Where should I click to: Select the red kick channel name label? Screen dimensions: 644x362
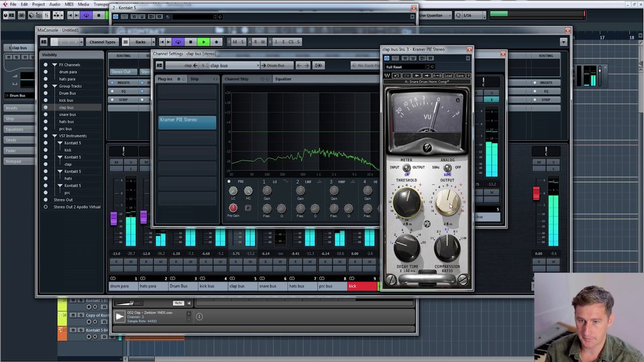point(362,286)
